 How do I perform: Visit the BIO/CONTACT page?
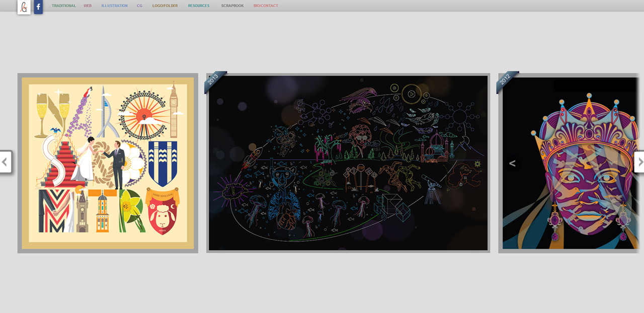tap(266, 6)
